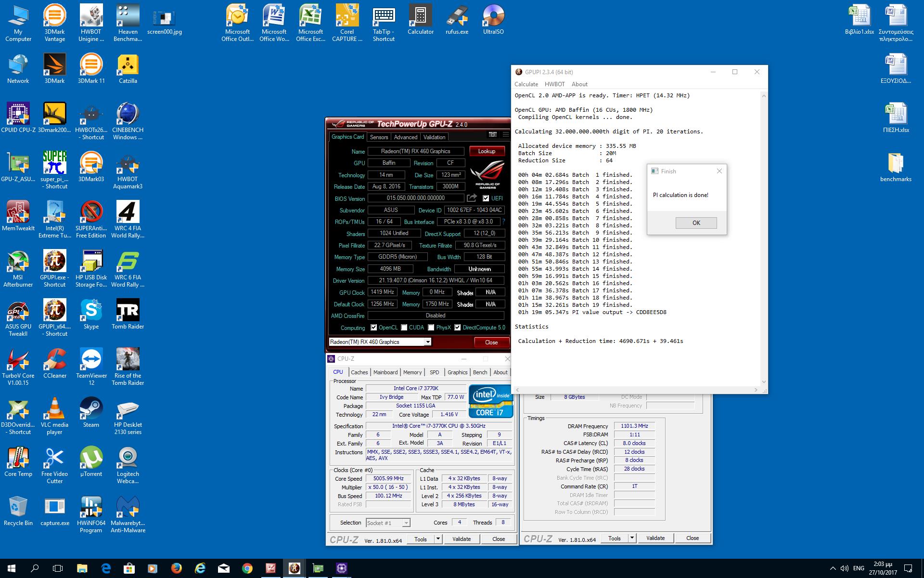Open the HWBOT menu in GPUPI
The height and width of the screenshot is (578, 924).
(x=554, y=84)
